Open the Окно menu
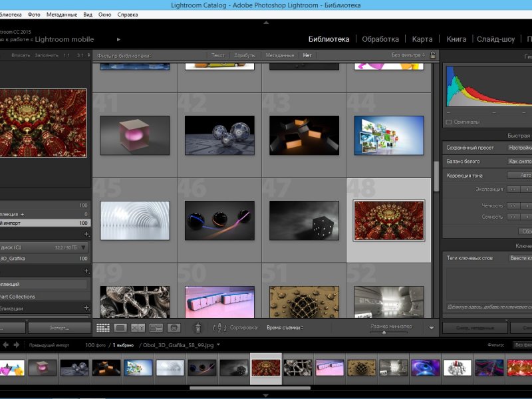The image size is (532, 399). tap(105, 15)
